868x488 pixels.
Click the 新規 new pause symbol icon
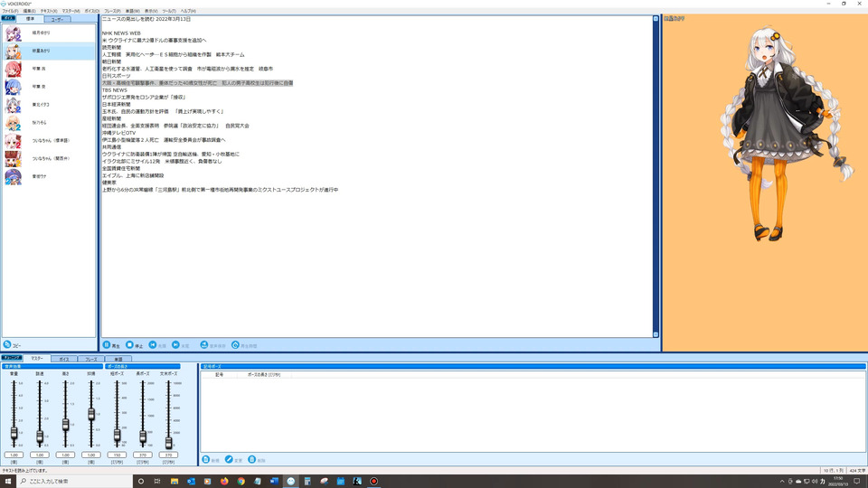206,460
